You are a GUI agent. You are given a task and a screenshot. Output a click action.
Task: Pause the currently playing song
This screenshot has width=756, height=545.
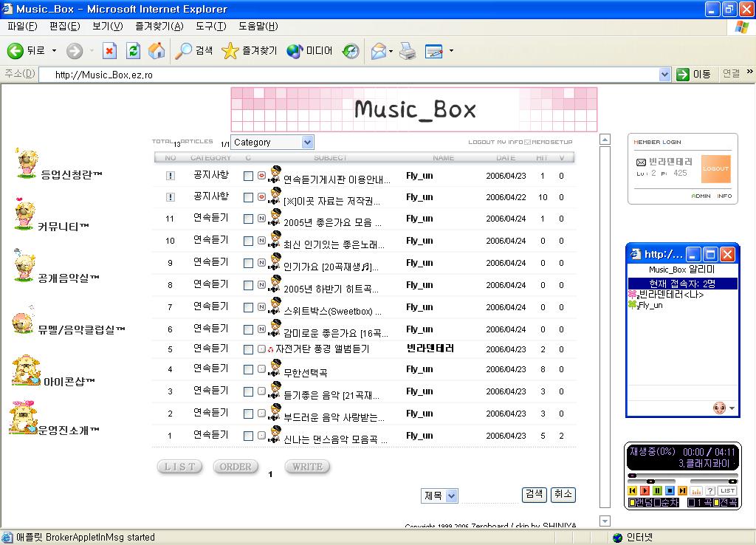click(657, 490)
